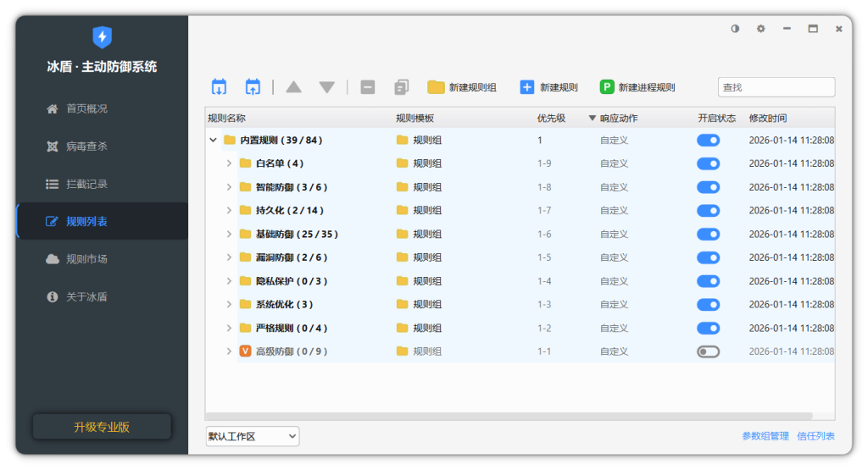This screenshot has height=470, width=868.
Task: Open the 参数组管理 link
Action: (x=765, y=436)
